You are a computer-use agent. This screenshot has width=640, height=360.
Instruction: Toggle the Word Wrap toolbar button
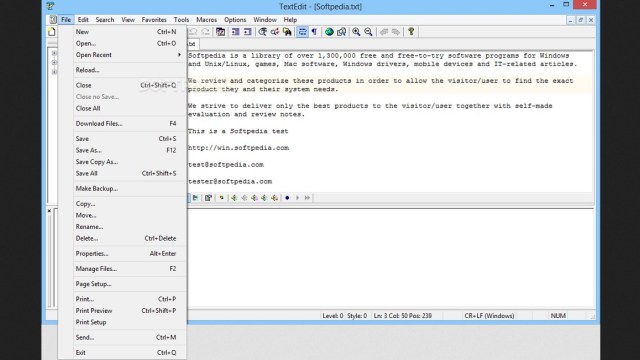click(x=302, y=32)
